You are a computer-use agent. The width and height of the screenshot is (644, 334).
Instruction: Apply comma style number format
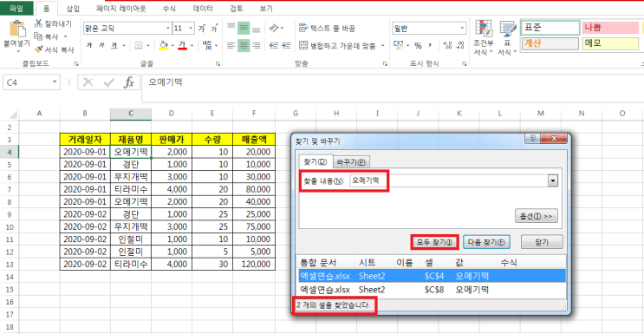(x=431, y=45)
